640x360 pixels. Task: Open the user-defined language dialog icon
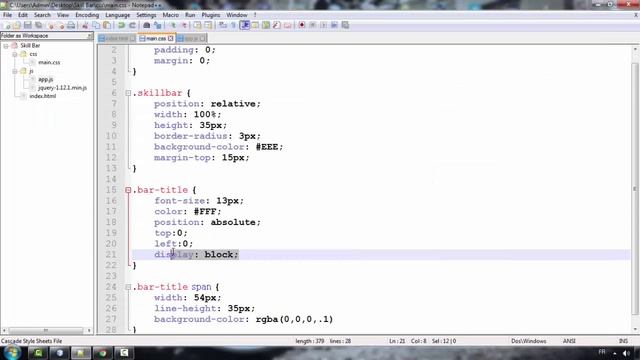255,25
